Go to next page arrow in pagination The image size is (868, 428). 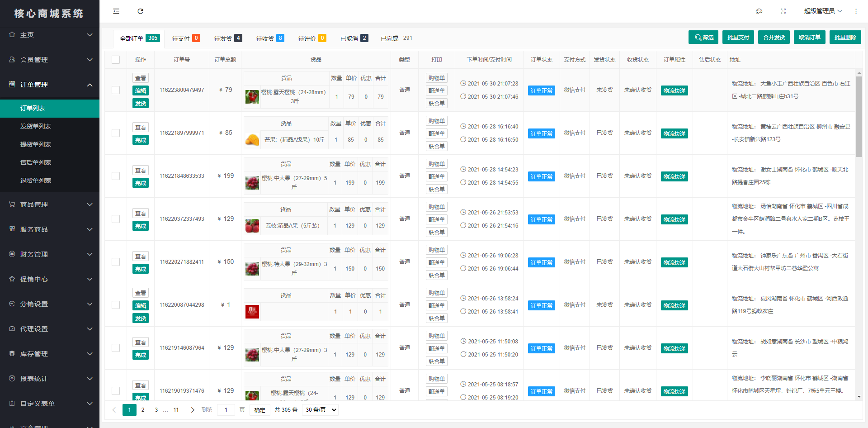coord(193,410)
